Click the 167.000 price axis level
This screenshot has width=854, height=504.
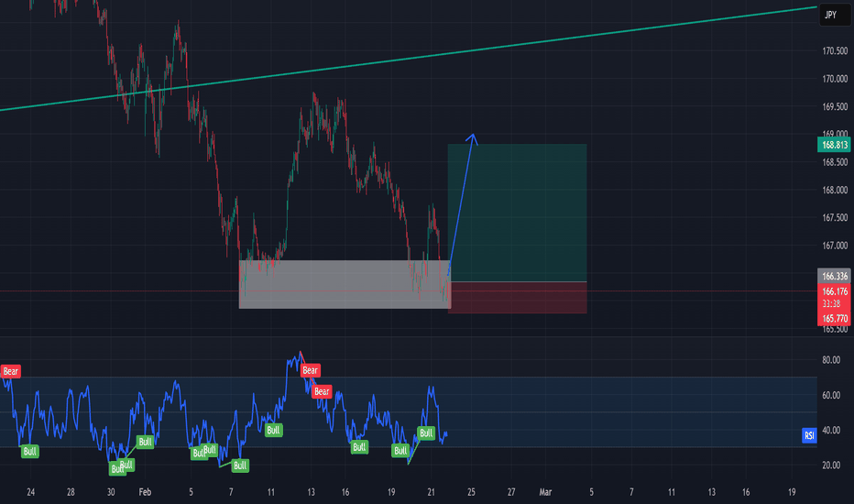coord(835,246)
